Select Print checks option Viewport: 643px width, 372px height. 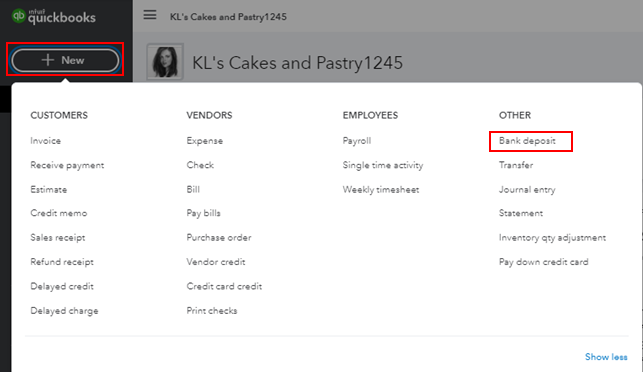(212, 310)
